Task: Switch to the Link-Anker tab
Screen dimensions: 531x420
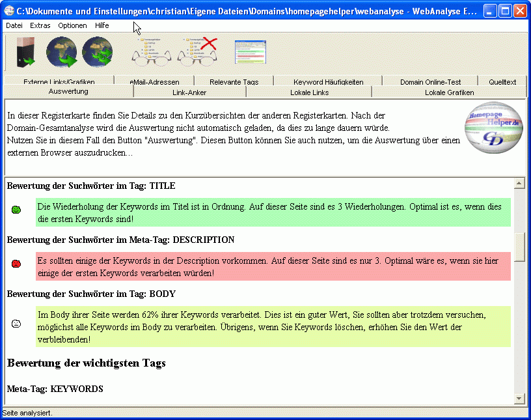Action: 189,92
